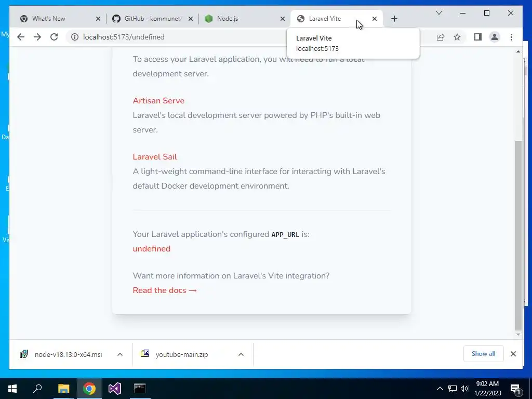The height and width of the screenshot is (399, 532).
Task: Open network status tray icon
Action: [453, 389]
